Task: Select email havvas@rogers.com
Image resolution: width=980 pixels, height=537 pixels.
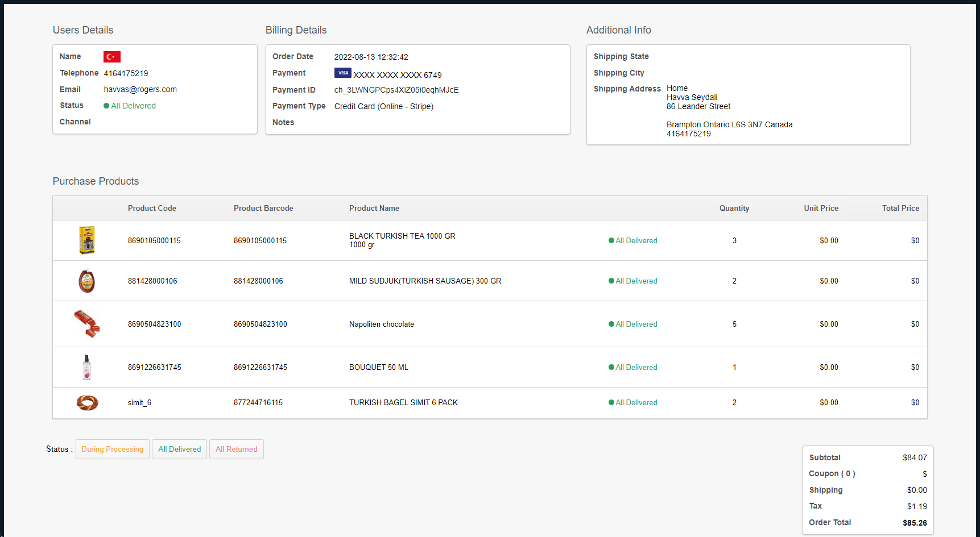Action: coord(140,89)
